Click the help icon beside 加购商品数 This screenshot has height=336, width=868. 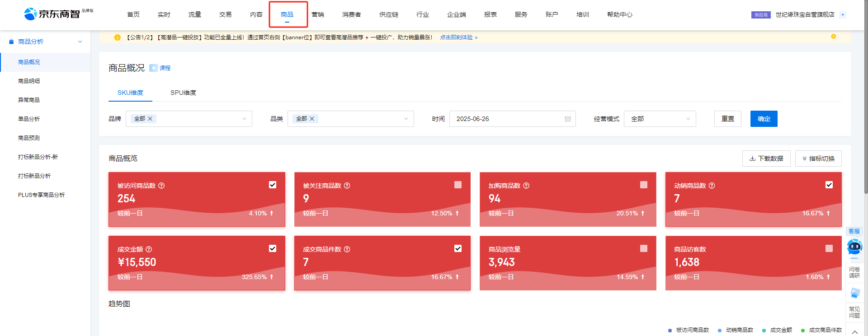(x=526, y=186)
